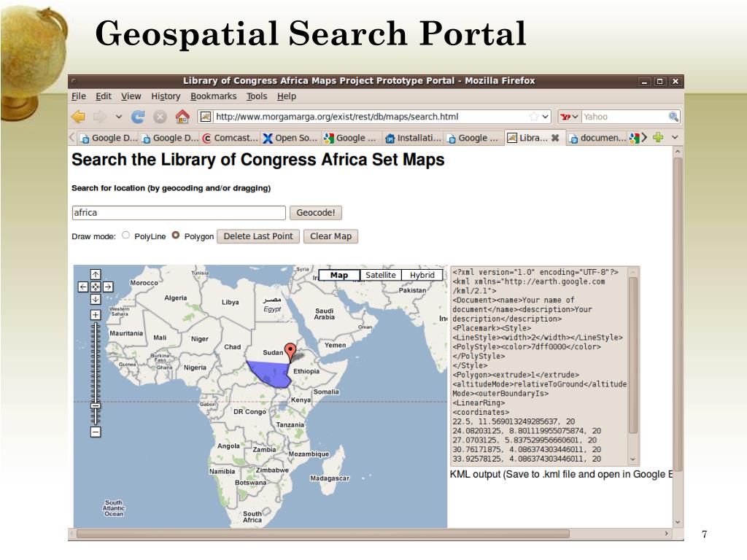Open the View menu

[131, 96]
